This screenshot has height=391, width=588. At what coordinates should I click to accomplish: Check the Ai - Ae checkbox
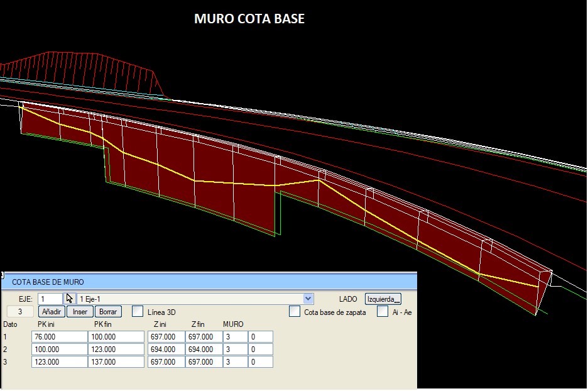[383, 311]
